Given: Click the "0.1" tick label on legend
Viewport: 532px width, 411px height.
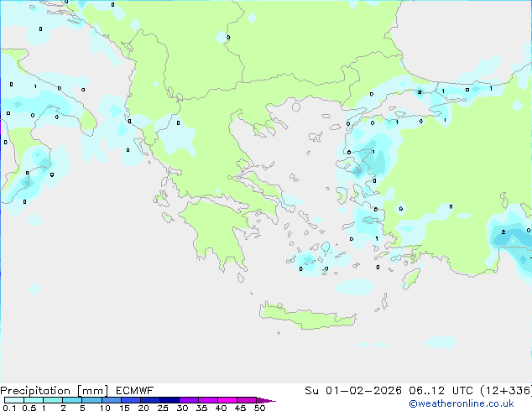Looking at the screenshot, I should click(x=8, y=408).
